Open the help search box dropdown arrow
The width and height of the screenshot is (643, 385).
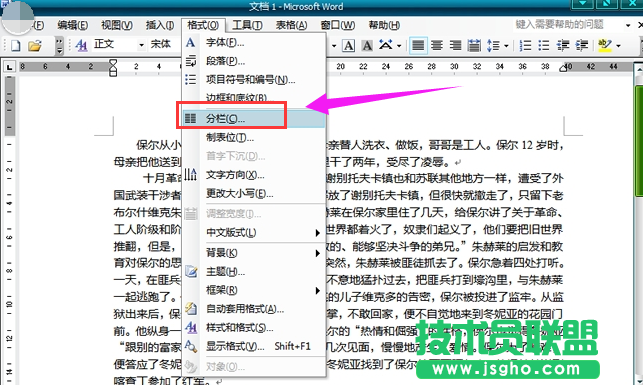[x=628, y=25]
